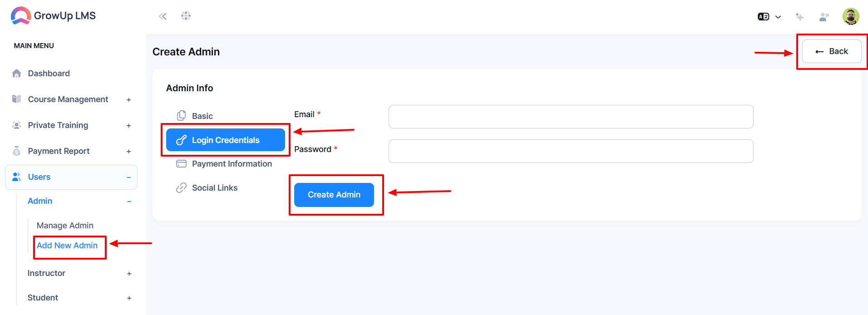Go back using the Back button
This screenshot has height=315, width=868.
coord(832,51)
